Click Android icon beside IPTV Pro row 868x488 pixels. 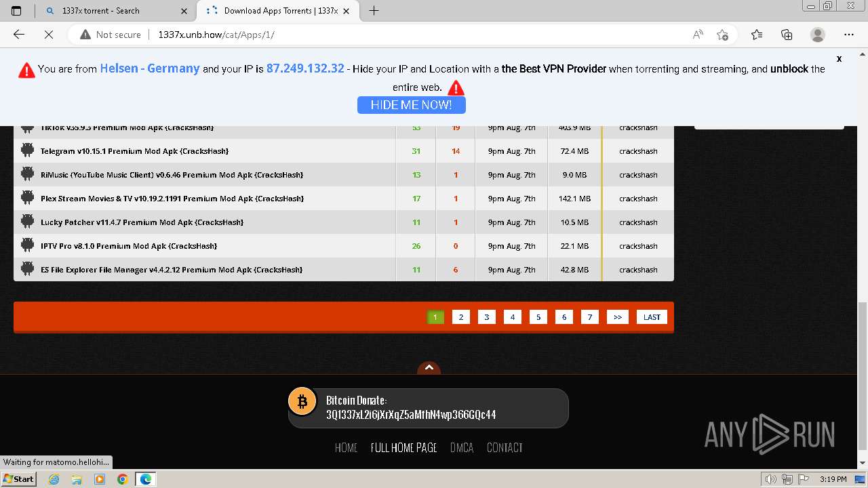coord(27,245)
